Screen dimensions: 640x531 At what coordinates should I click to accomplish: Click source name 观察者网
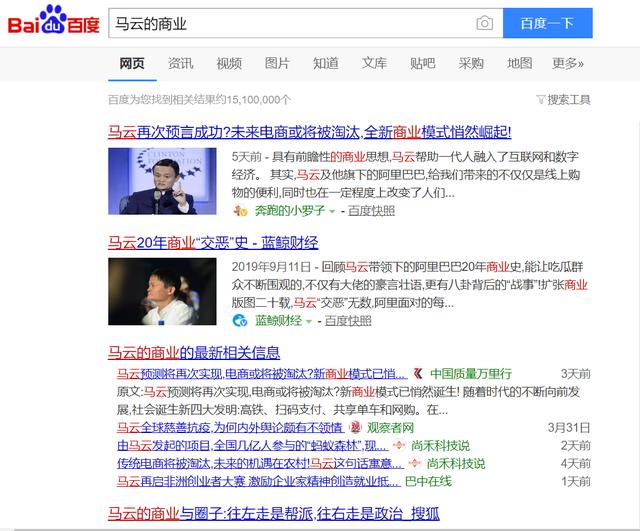pos(391,428)
